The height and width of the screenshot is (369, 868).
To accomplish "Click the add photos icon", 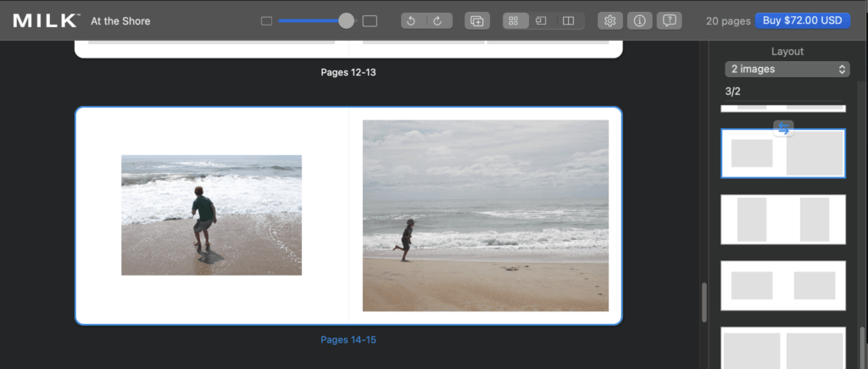I will (x=476, y=21).
